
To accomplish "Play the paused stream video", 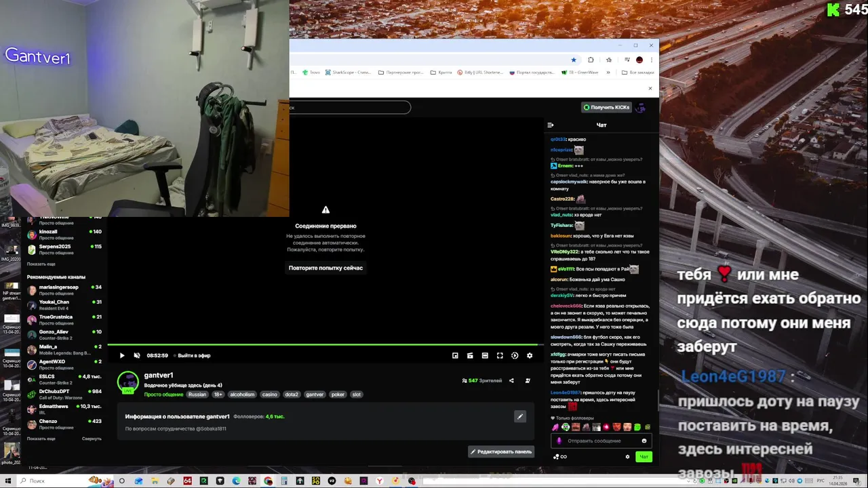I will pyautogui.click(x=122, y=355).
